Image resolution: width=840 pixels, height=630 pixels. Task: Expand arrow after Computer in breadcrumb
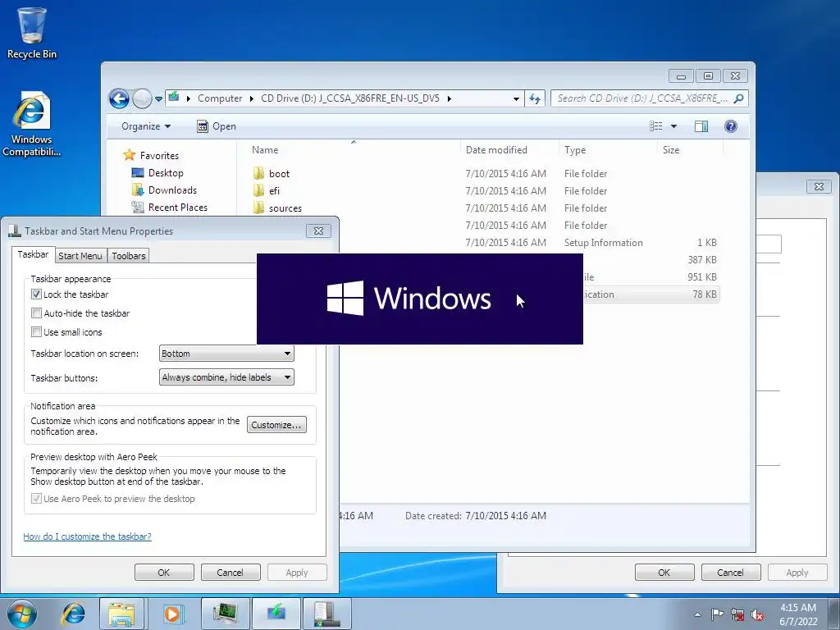coord(252,98)
